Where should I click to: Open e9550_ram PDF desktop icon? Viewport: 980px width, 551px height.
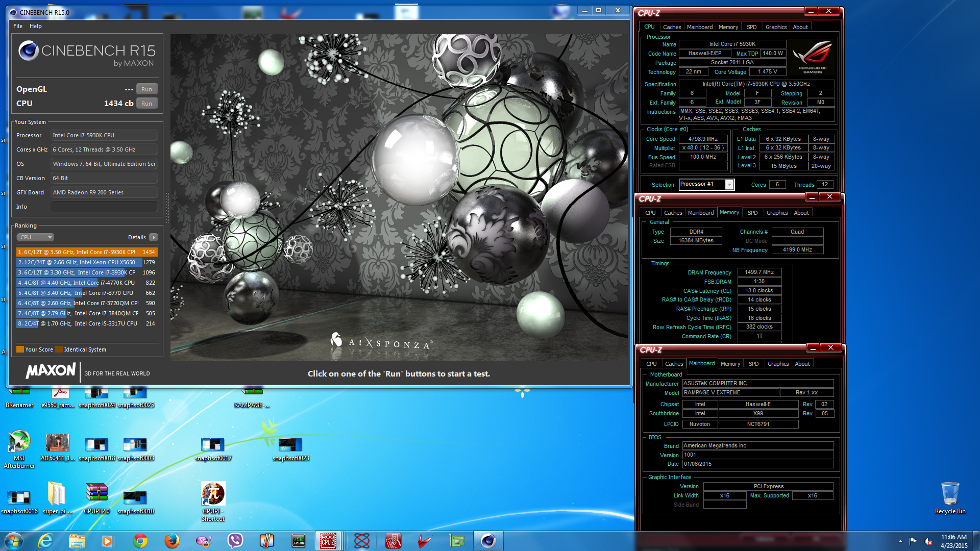point(58,398)
